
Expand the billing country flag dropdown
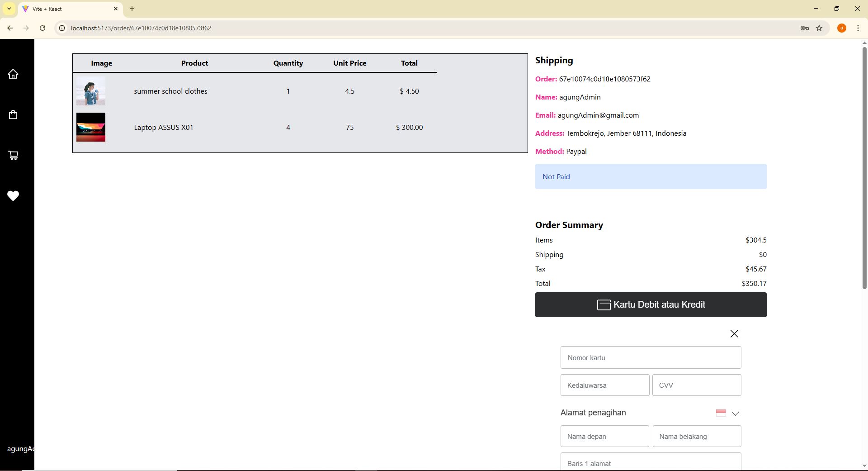(727, 413)
